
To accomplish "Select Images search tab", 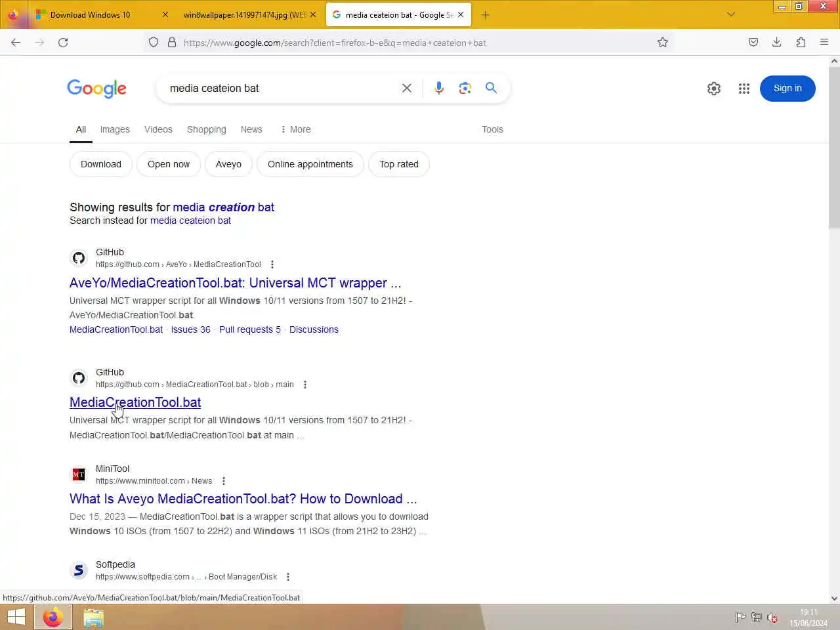I will [115, 129].
